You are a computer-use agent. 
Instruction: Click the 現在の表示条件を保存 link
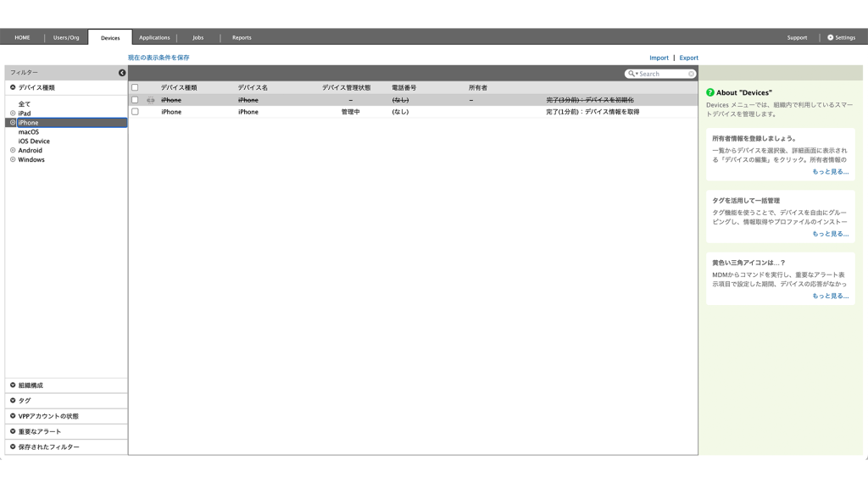[x=159, y=58]
